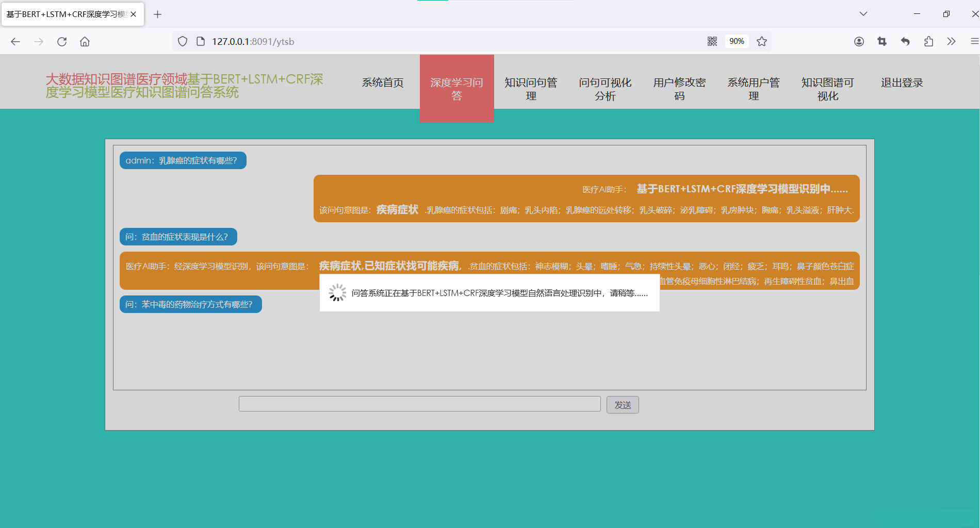Click the shield privacy protections icon
This screenshot has width=980, height=528.
click(182, 41)
